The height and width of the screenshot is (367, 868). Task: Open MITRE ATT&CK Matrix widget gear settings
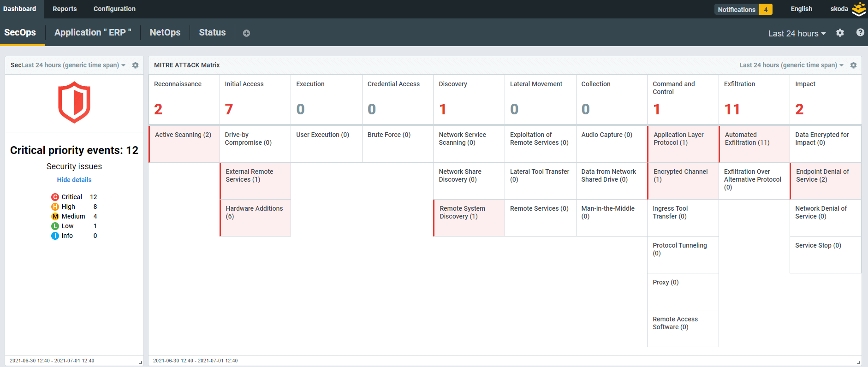[853, 65]
